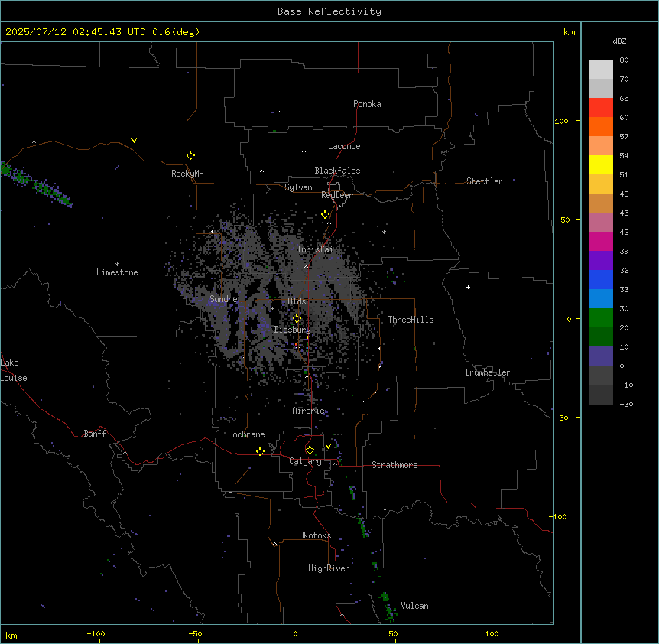Select the blue 36-33 dBZ legend swatch
The image size is (659, 644).
tap(601, 279)
